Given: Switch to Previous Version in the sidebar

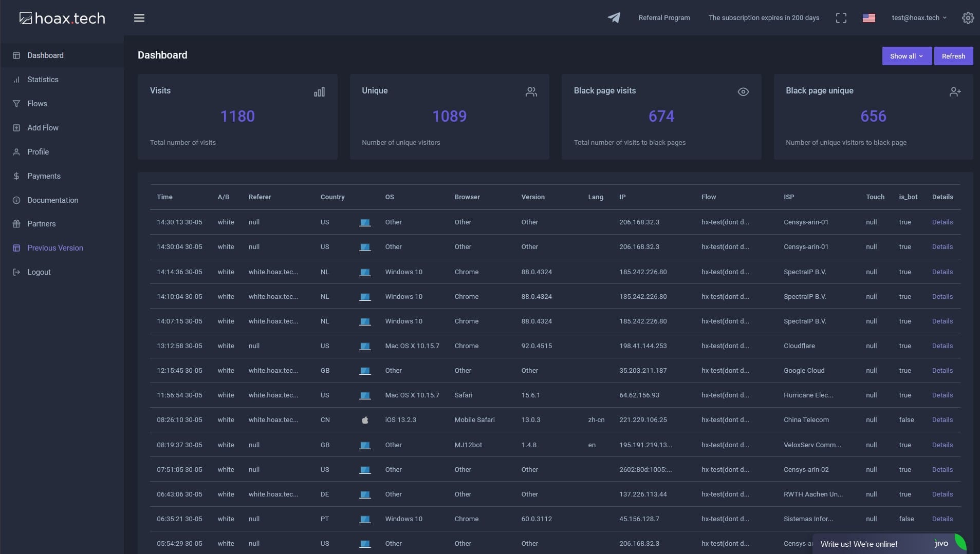Looking at the screenshot, I should point(55,247).
